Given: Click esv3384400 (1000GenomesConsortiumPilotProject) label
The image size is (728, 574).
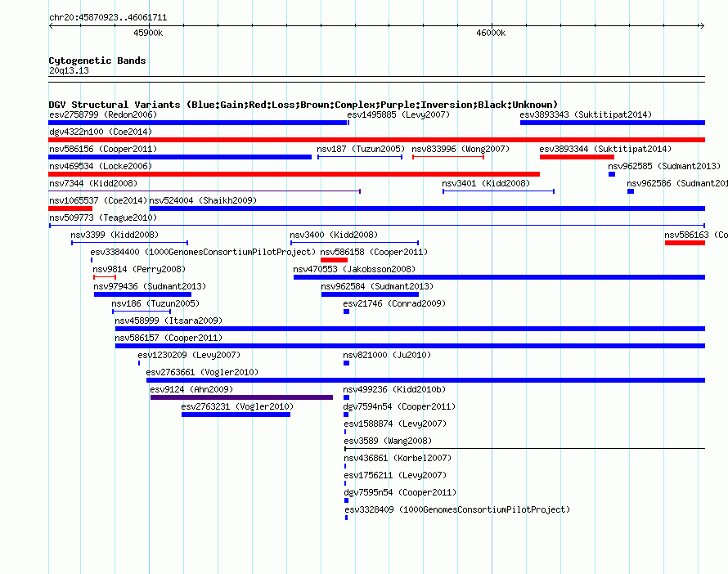Looking at the screenshot, I should pyautogui.click(x=203, y=252).
